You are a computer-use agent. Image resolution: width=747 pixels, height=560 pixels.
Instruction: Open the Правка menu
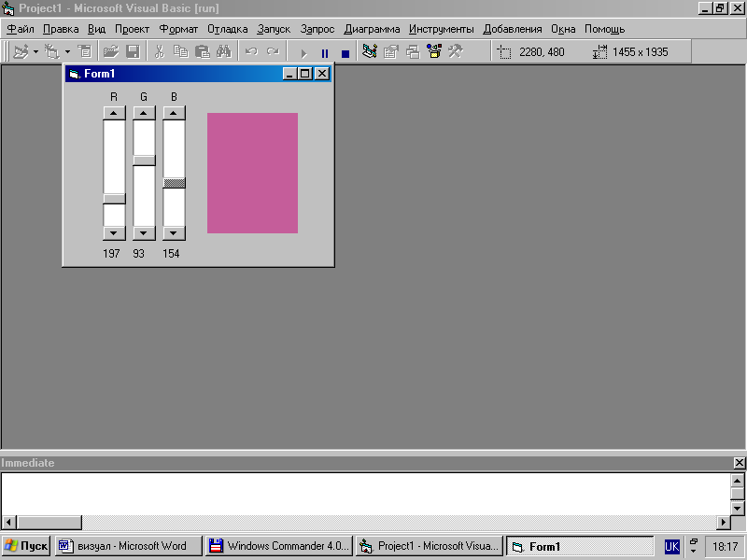click(x=61, y=29)
